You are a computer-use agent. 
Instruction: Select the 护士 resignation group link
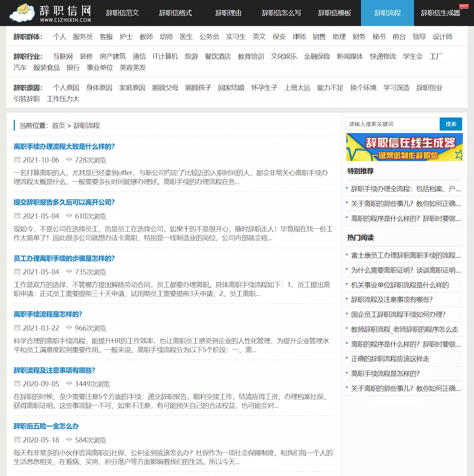pos(126,37)
